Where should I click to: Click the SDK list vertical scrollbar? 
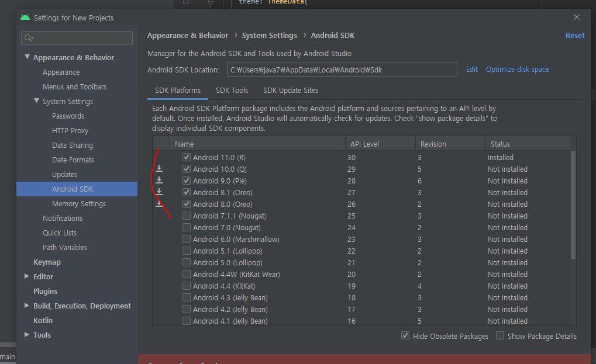(573, 205)
